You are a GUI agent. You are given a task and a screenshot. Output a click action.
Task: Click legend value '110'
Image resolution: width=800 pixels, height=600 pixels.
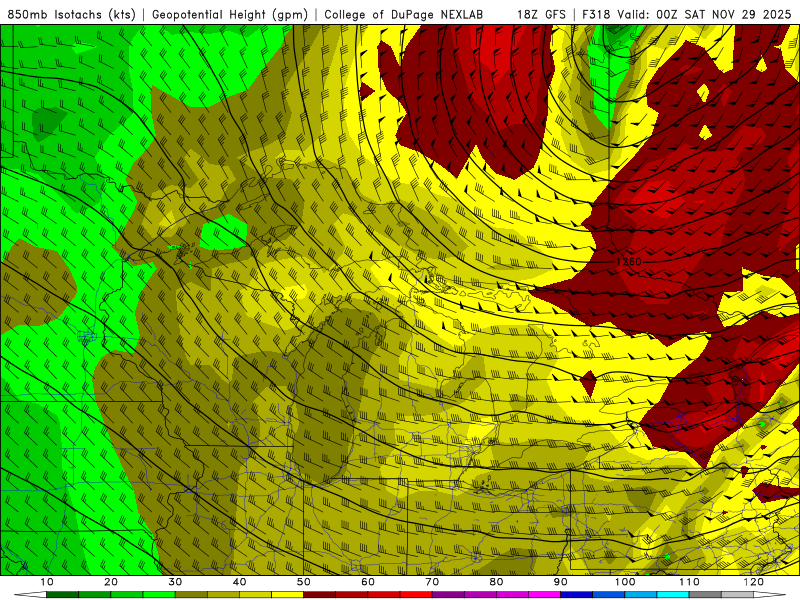click(x=689, y=582)
